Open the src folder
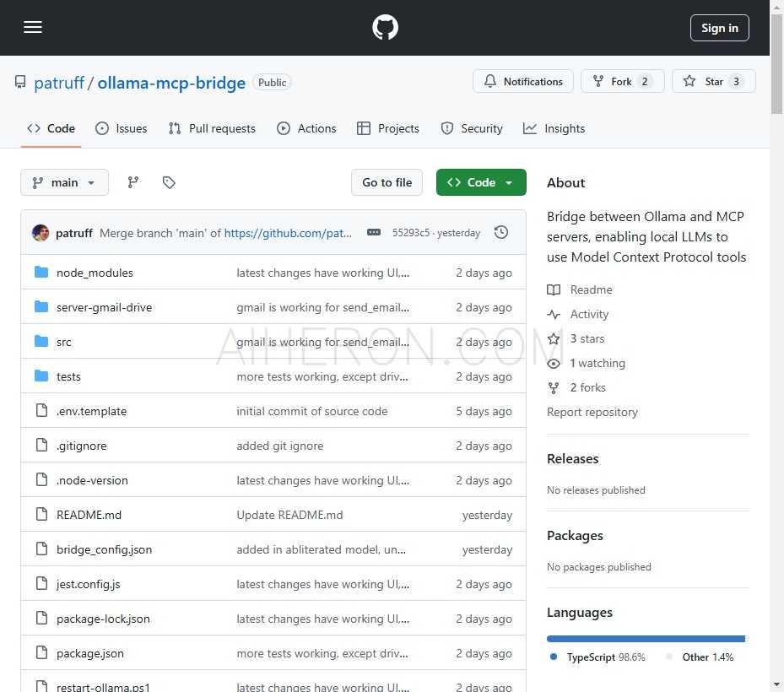This screenshot has height=692, width=784. pos(63,342)
